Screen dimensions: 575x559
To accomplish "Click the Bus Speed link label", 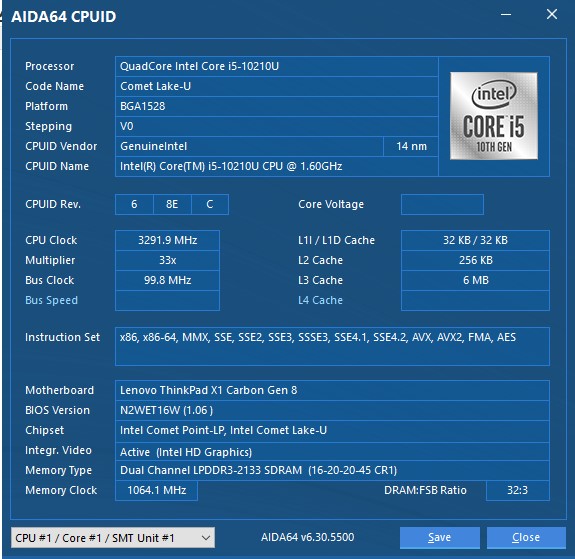I will coord(51,300).
